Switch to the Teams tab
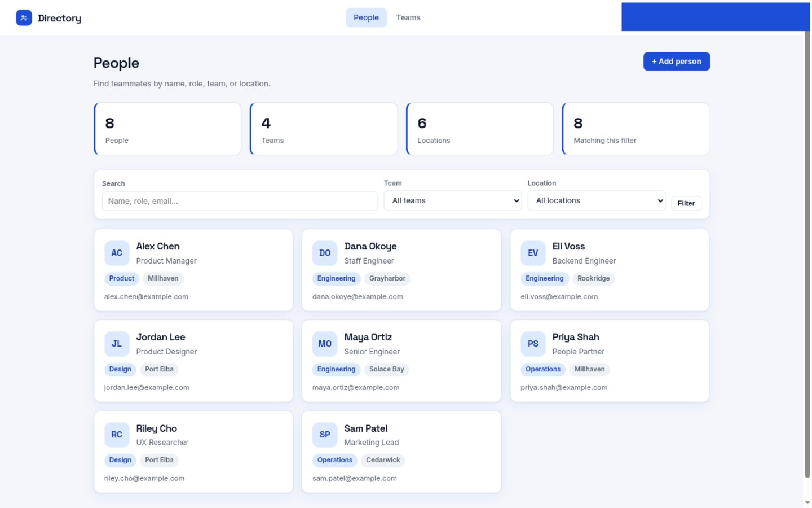The width and height of the screenshot is (812, 508). click(408, 17)
